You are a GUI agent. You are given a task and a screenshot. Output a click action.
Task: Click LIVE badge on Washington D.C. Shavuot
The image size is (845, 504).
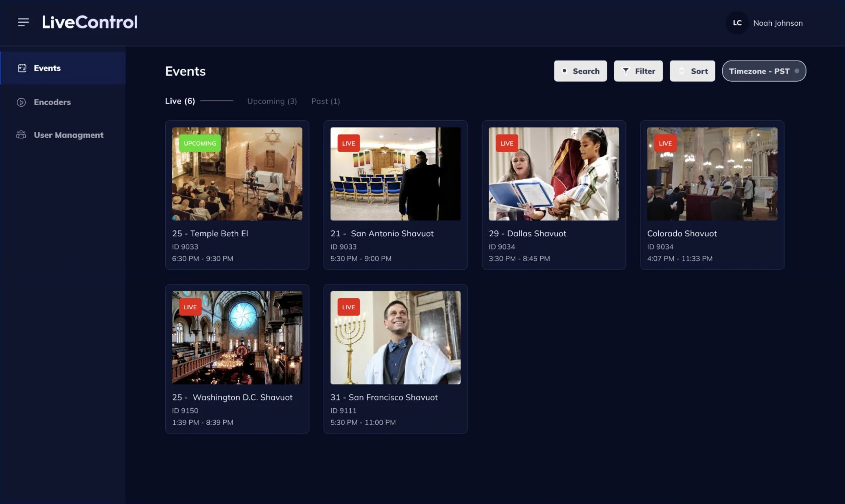click(x=190, y=307)
